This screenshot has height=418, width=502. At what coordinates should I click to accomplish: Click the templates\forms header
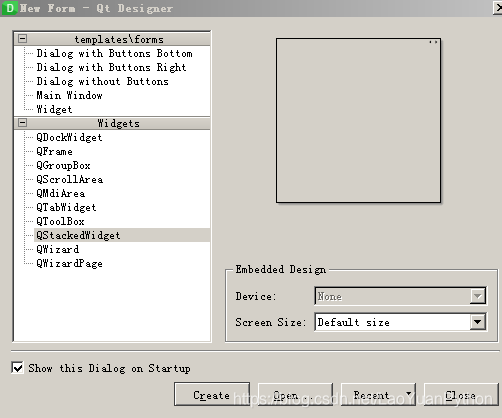click(x=119, y=39)
